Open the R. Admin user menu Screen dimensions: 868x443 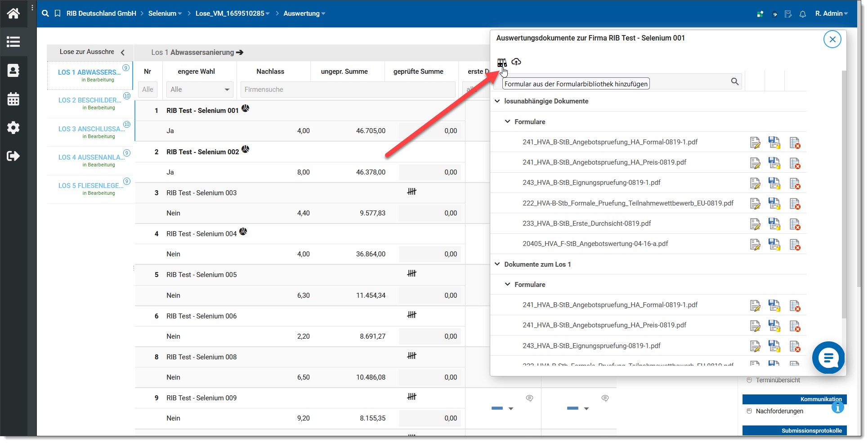[831, 13]
